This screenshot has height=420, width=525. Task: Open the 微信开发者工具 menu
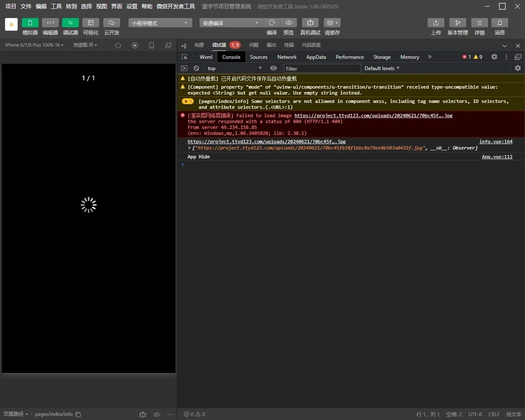coord(176,6)
